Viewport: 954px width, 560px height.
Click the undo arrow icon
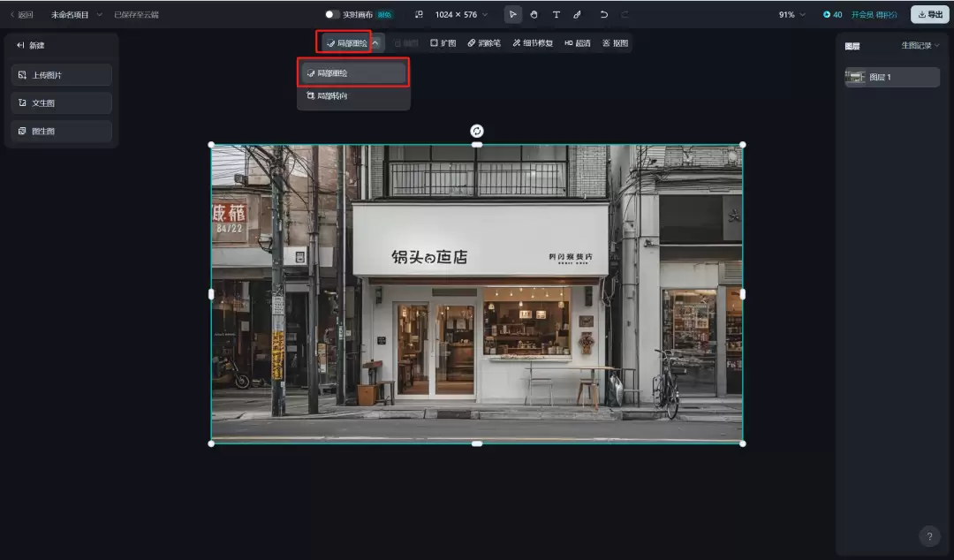(604, 14)
